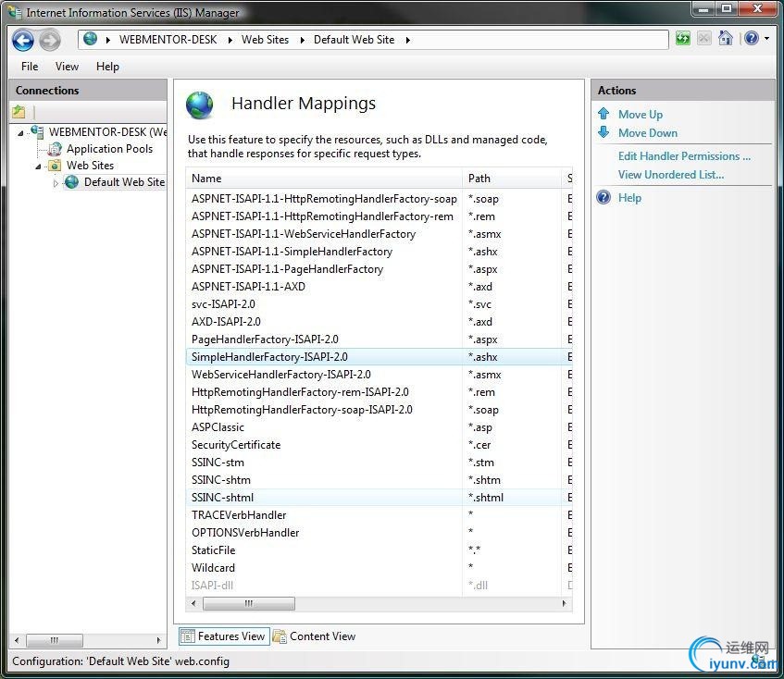Click the Home icon in top toolbar
Viewport: 784px width, 679px height.
(726, 39)
